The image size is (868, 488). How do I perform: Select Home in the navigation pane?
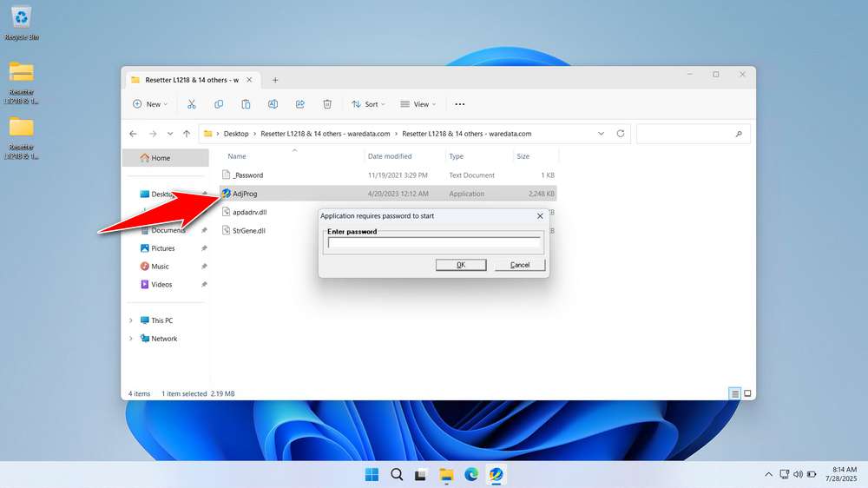(x=166, y=158)
